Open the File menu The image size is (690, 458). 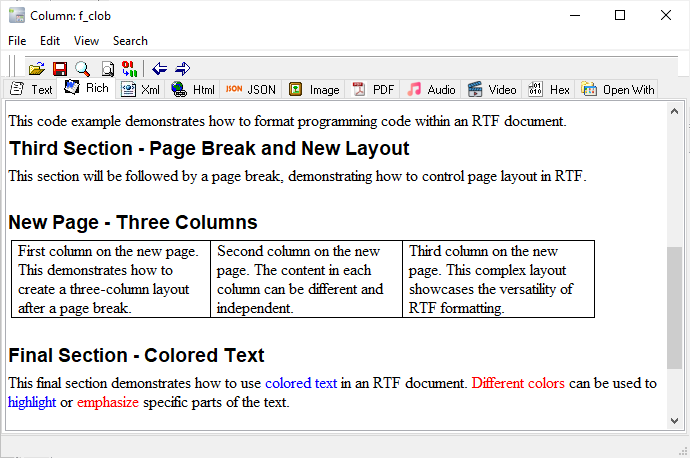(17, 41)
